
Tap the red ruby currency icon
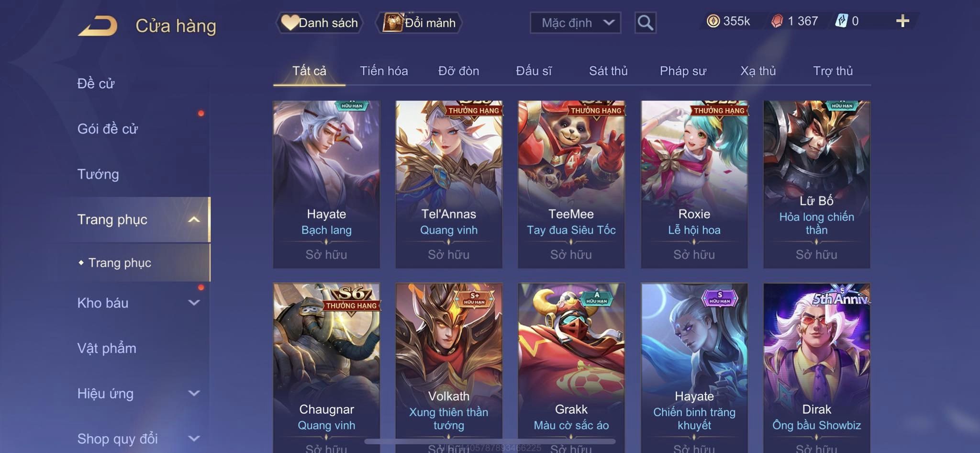pyautogui.click(x=777, y=21)
